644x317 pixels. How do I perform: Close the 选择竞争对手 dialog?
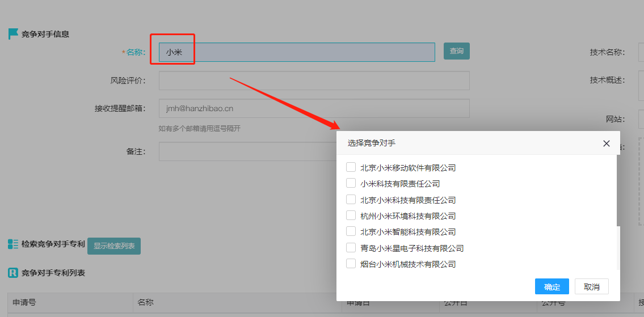coord(606,143)
